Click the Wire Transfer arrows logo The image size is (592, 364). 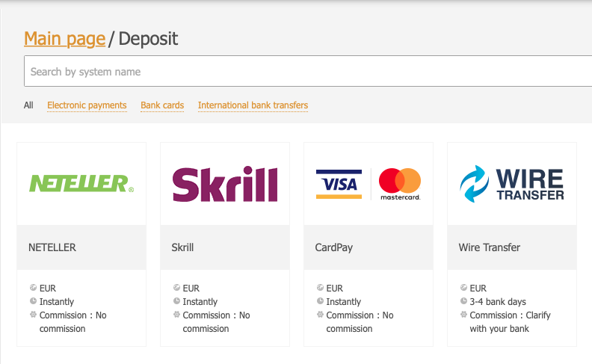(x=474, y=184)
